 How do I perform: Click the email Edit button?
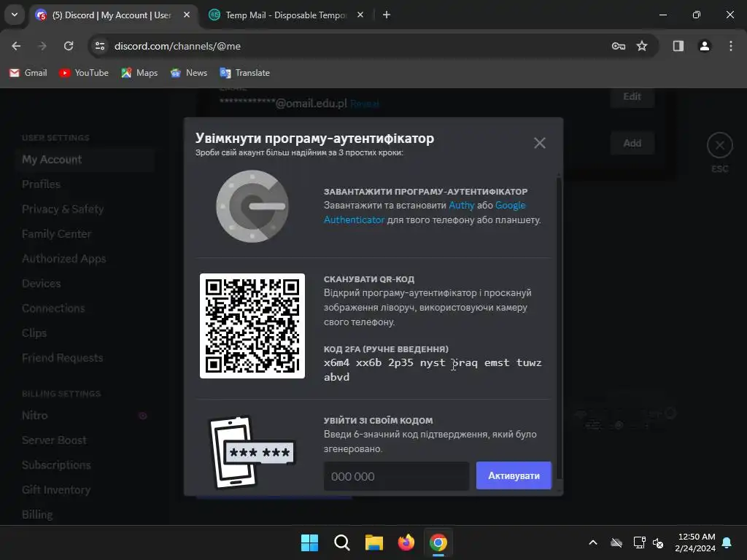tap(632, 97)
